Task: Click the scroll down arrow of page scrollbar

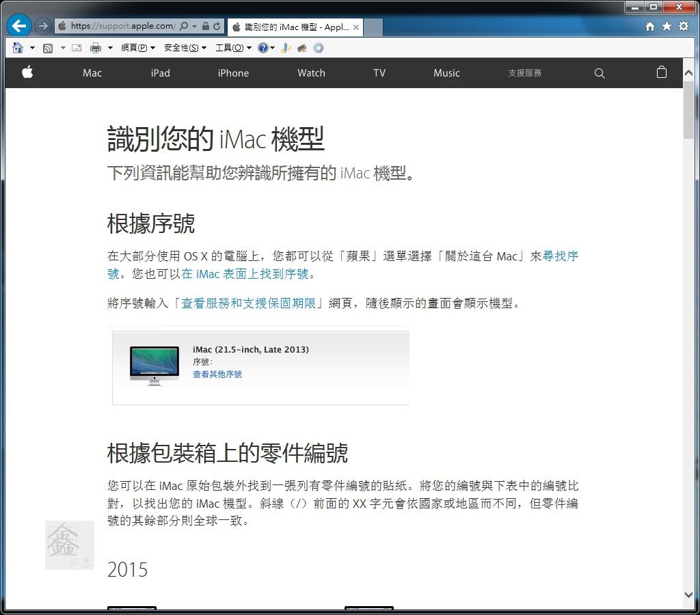Action: (688, 594)
